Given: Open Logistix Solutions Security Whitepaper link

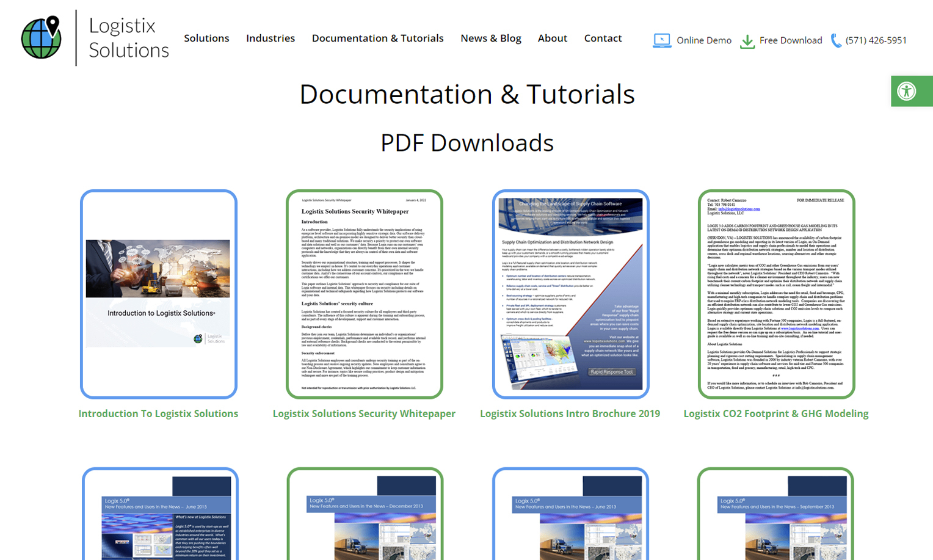Looking at the screenshot, I should pyautogui.click(x=364, y=413).
